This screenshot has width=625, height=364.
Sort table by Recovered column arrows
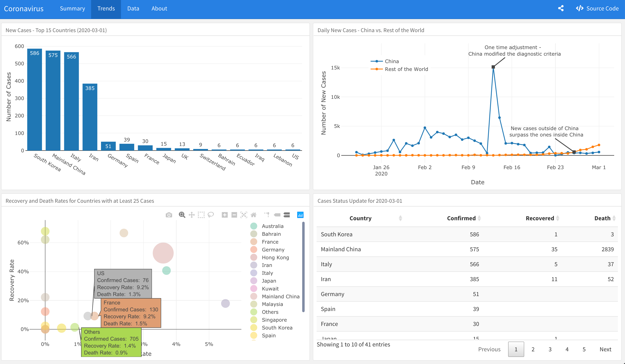point(558,218)
